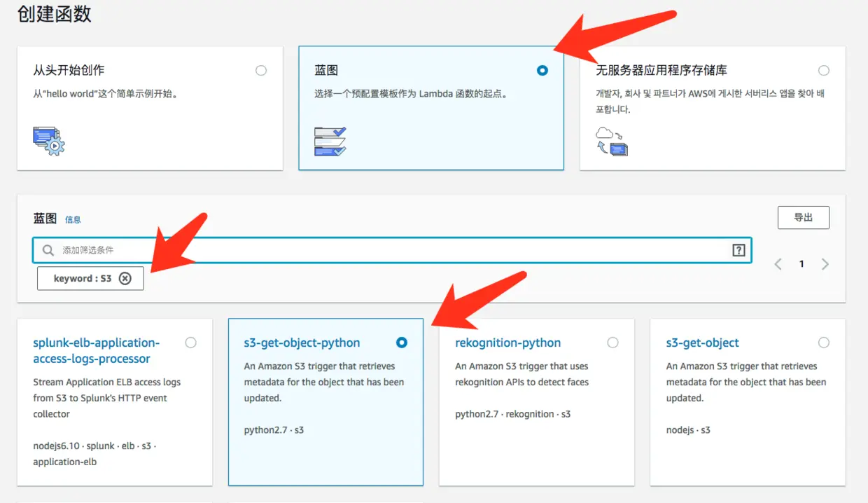Focus the 添加筛选条件 filter field
The height and width of the screenshot is (503, 868).
[392, 250]
